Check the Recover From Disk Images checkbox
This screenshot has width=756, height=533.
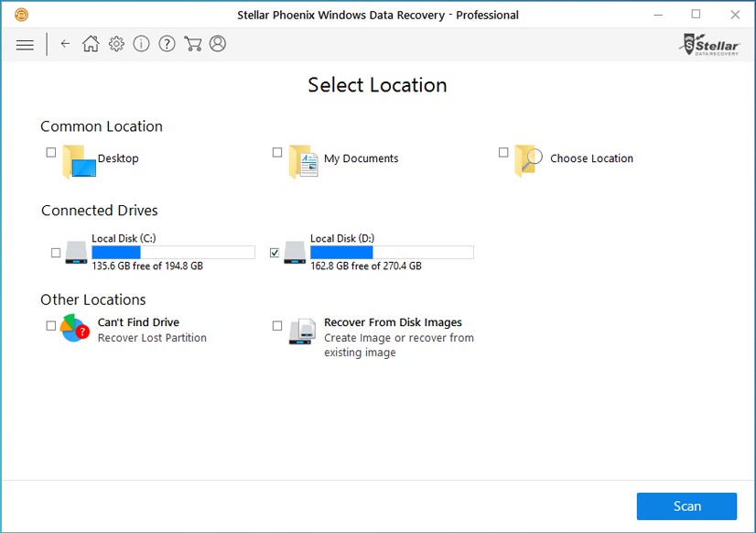277,326
